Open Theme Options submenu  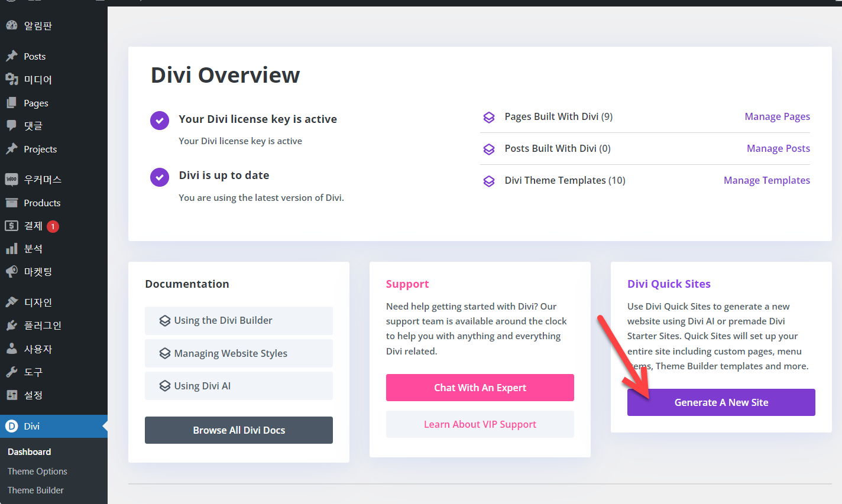point(37,471)
